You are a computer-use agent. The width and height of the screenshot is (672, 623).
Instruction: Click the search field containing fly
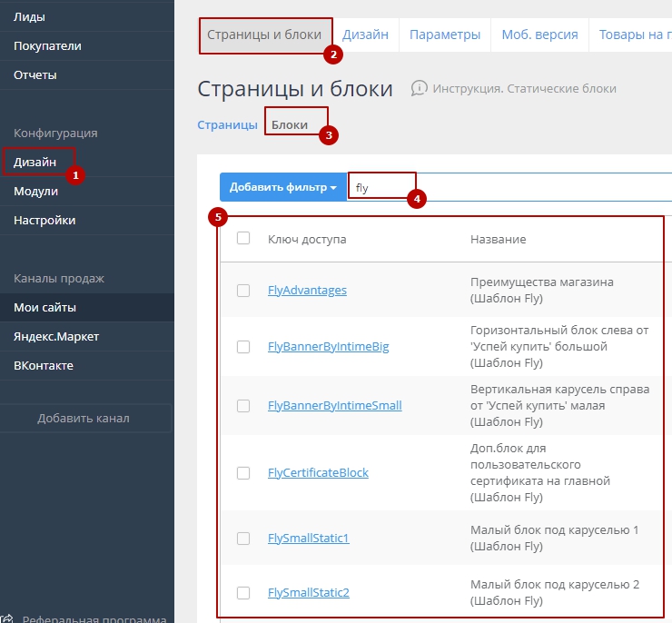click(x=509, y=188)
